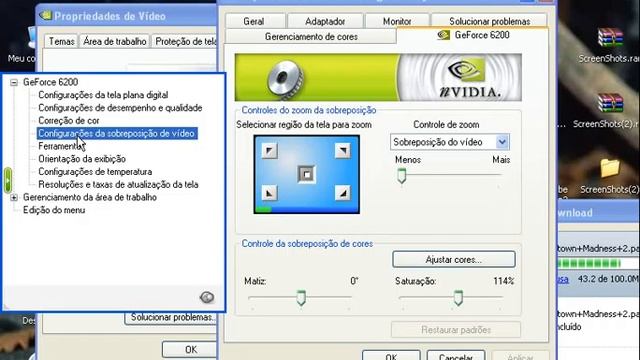
Task: Click Solucionar problemas button in back window
Action: pos(171,318)
